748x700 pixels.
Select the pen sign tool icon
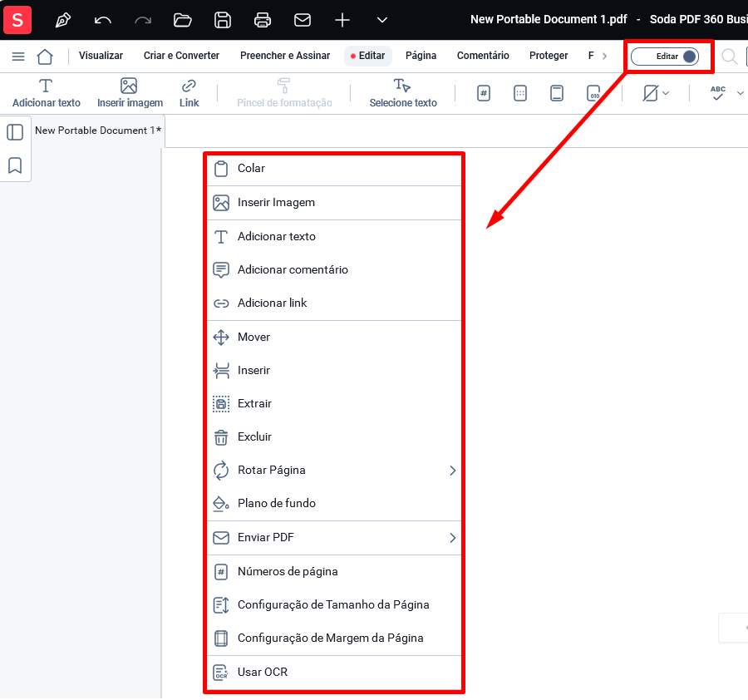tap(63, 20)
